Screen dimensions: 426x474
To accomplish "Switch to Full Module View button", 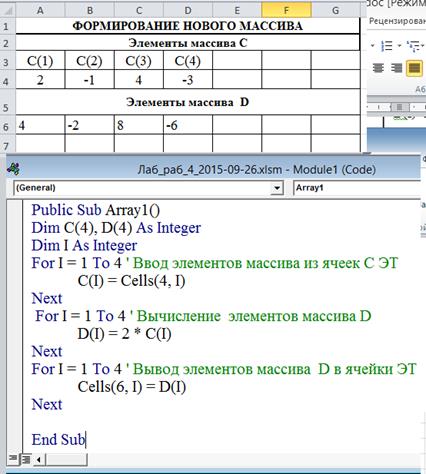I will pos(25,459).
